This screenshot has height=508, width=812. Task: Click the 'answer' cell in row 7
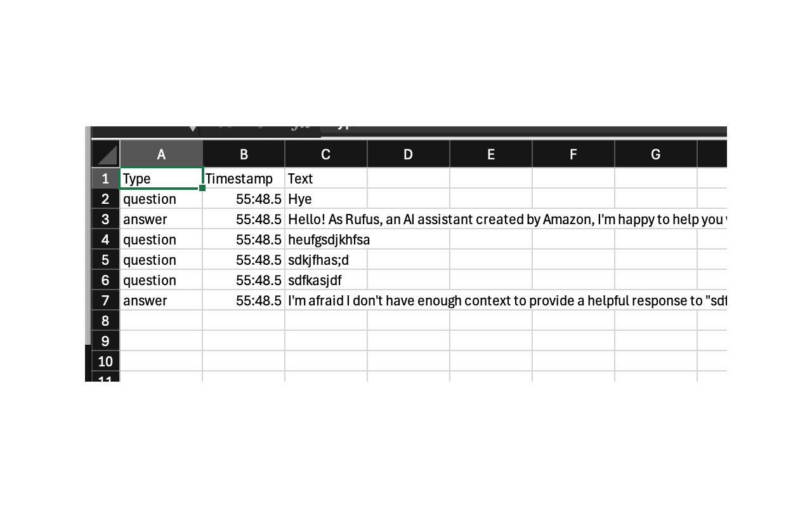(161, 300)
